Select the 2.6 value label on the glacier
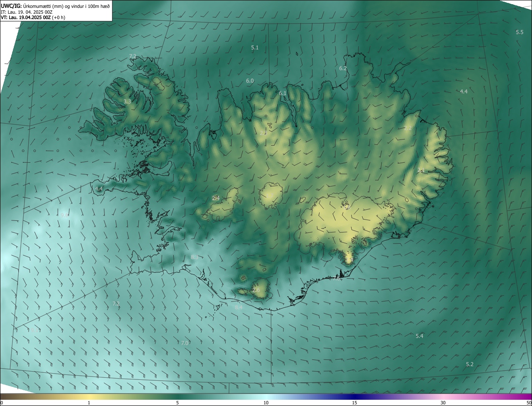This screenshot has width=532, height=406. (256, 290)
